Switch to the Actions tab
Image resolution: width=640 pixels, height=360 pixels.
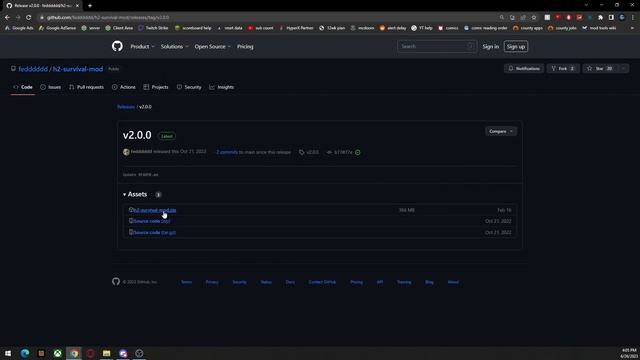(124, 87)
